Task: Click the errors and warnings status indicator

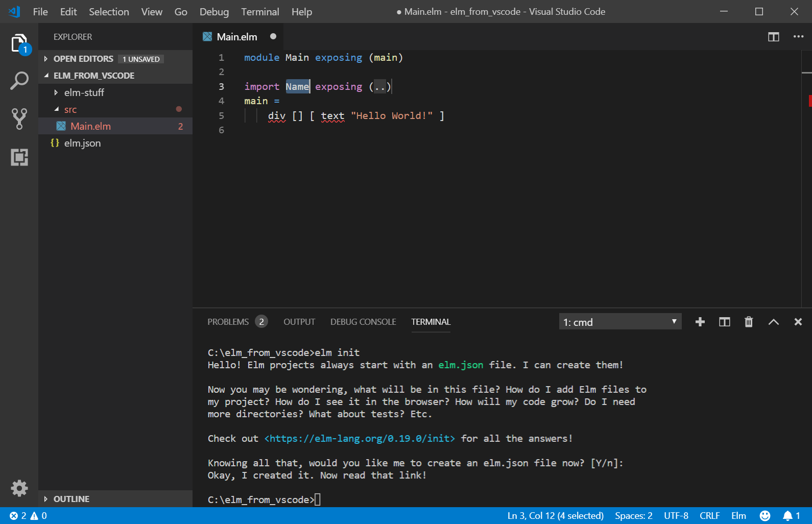Action: (x=28, y=516)
